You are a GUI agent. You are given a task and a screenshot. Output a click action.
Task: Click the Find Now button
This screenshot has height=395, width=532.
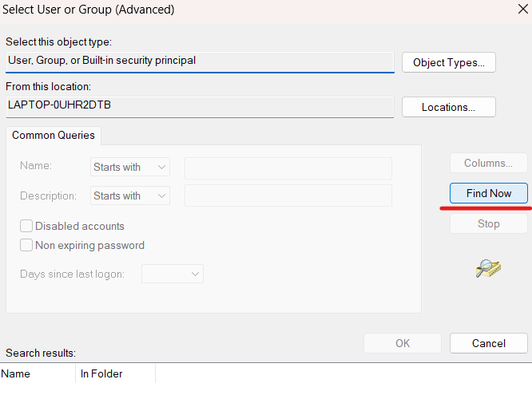coord(489,193)
